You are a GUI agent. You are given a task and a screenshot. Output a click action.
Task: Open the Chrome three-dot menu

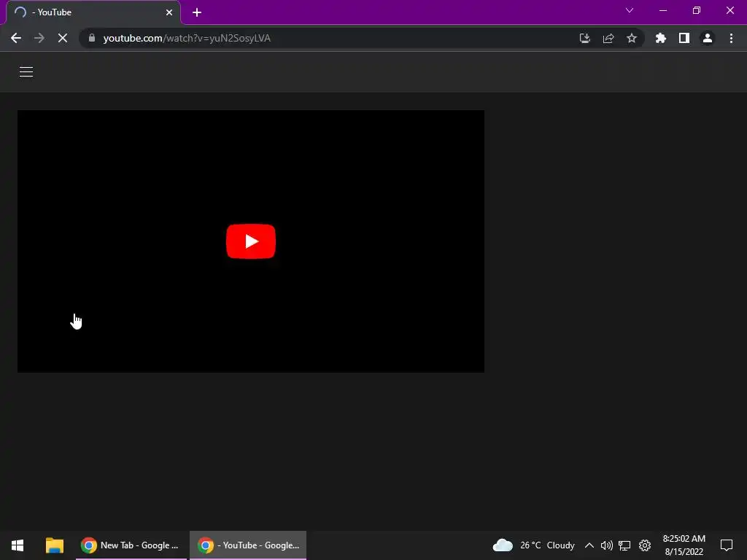(731, 38)
